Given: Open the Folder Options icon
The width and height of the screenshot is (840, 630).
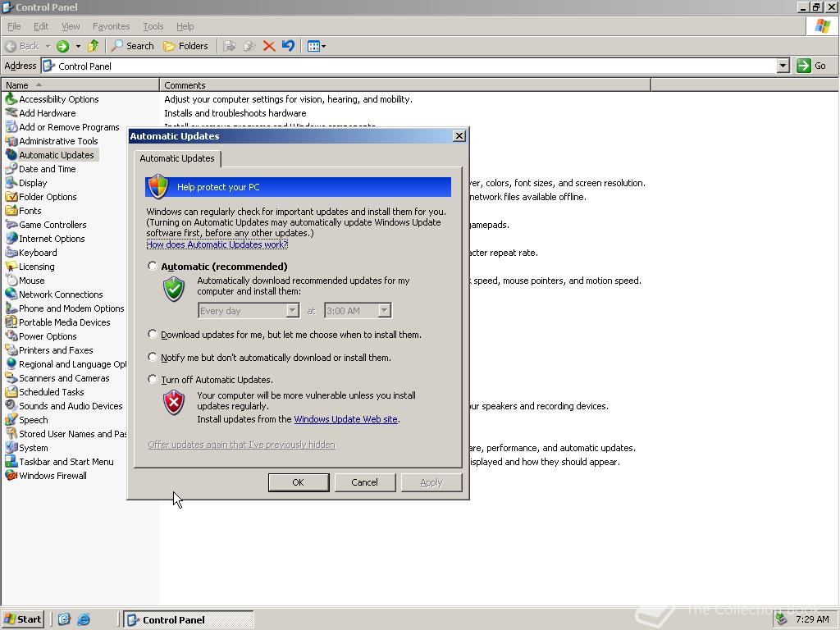Looking at the screenshot, I should coord(11,197).
